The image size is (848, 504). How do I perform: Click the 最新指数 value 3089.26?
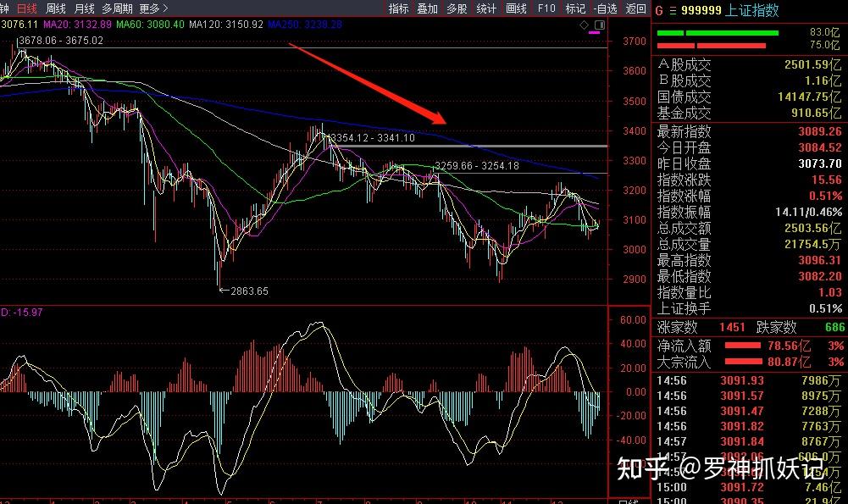820,131
